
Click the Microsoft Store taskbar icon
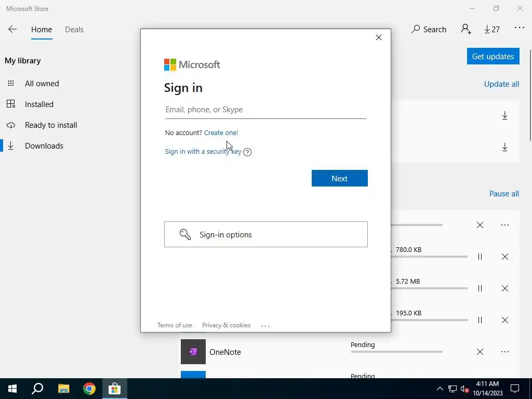click(x=115, y=389)
